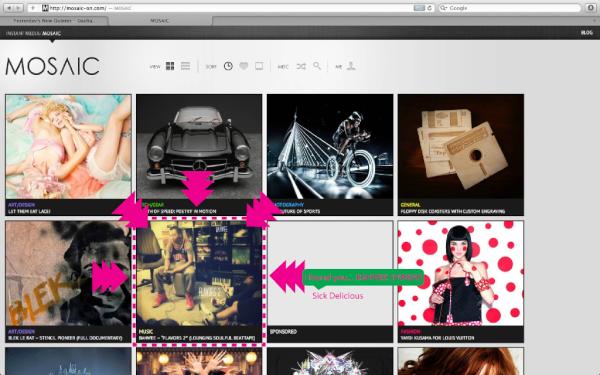600x375 pixels.
Task: Click the M favicon in the address bar
Action: [45, 8]
